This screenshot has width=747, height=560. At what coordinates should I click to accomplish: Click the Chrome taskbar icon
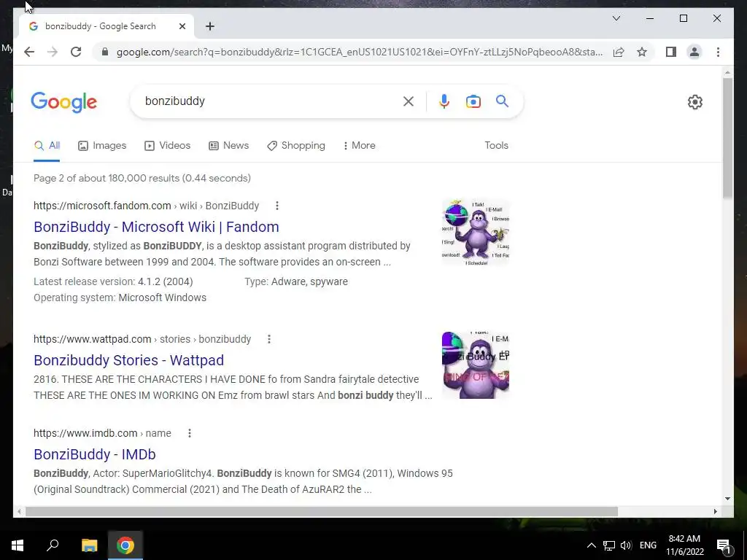(x=125, y=545)
